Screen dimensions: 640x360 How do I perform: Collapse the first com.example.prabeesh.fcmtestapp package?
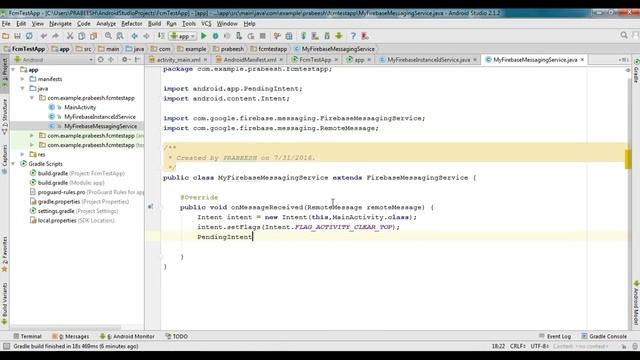(32, 98)
